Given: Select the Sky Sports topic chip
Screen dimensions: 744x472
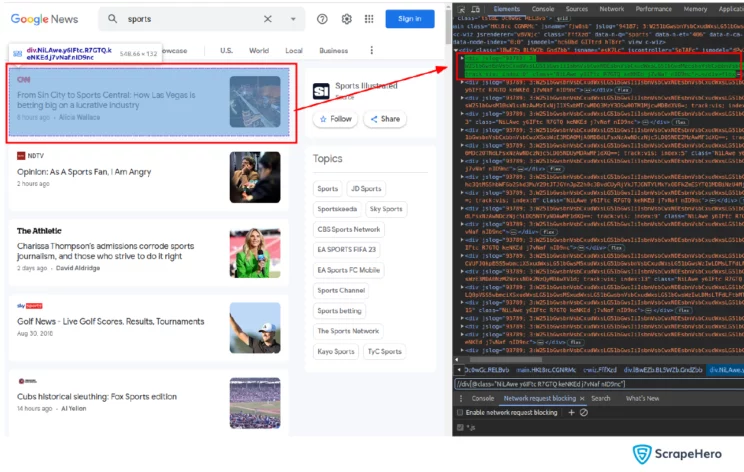Looking at the screenshot, I should click(x=386, y=209).
